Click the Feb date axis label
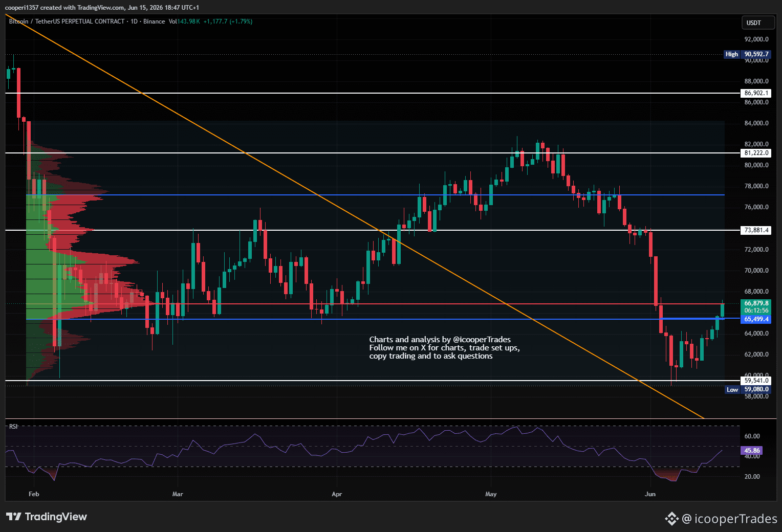Image resolution: width=782 pixels, height=532 pixels. (34, 494)
